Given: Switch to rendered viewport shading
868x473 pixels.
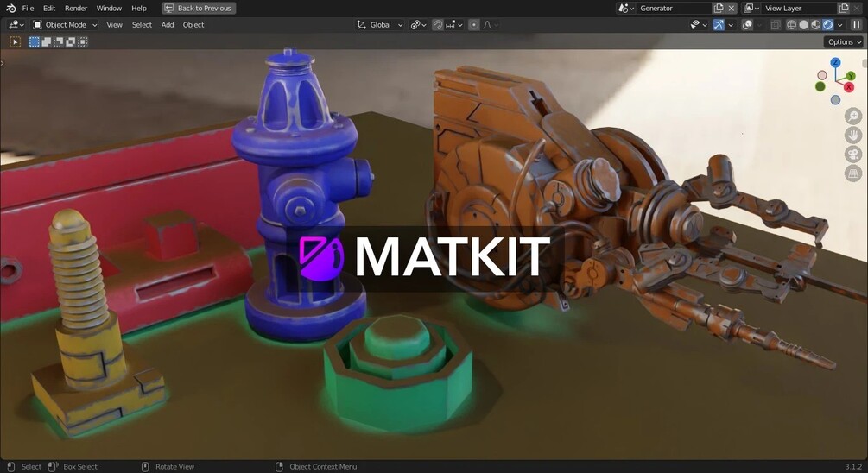Looking at the screenshot, I should pyautogui.click(x=828, y=25).
